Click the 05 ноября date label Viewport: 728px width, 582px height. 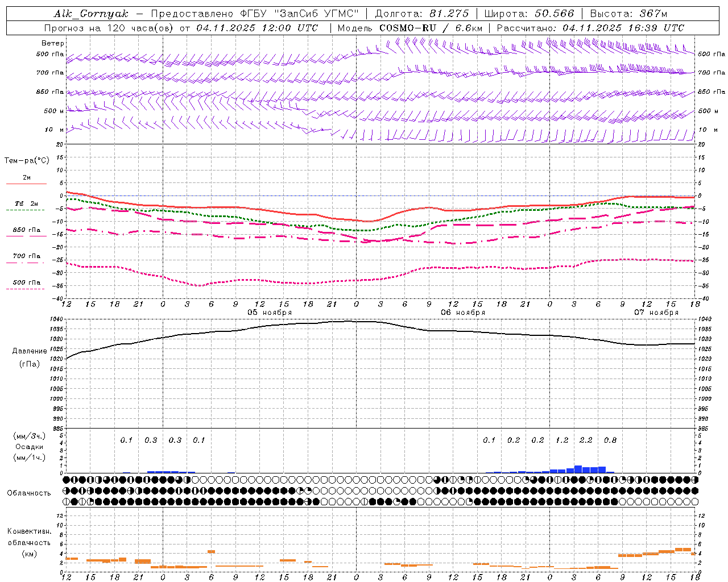[270, 313]
